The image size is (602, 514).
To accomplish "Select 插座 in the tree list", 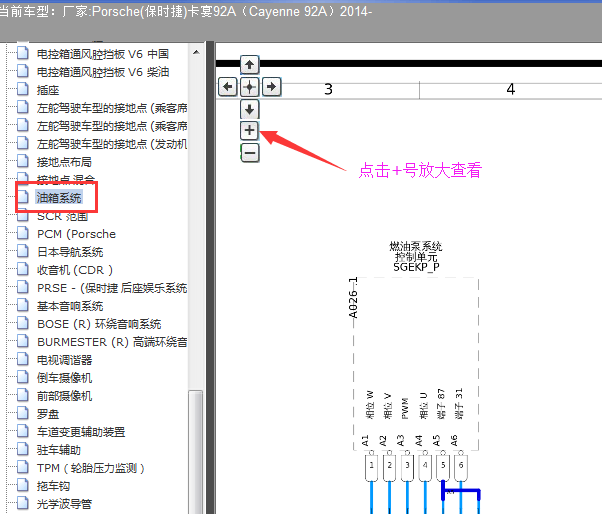I will pos(48,90).
